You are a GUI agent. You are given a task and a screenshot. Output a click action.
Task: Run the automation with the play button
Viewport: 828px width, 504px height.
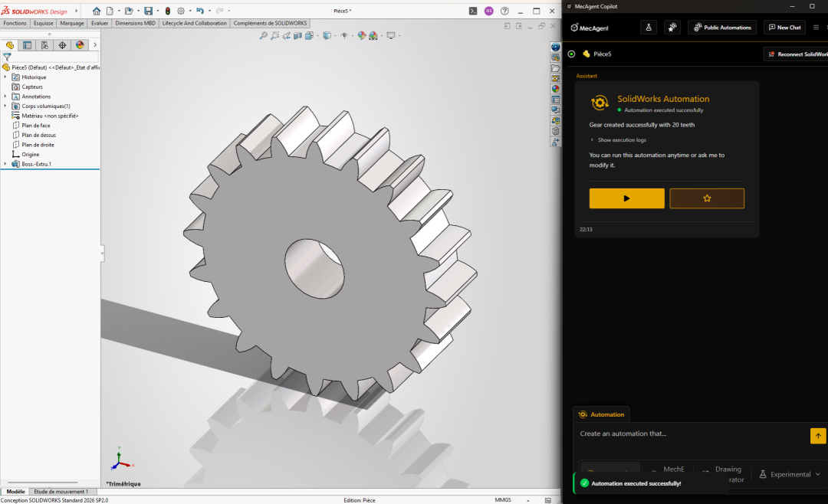pyautogui.click(x=627, y=198)
